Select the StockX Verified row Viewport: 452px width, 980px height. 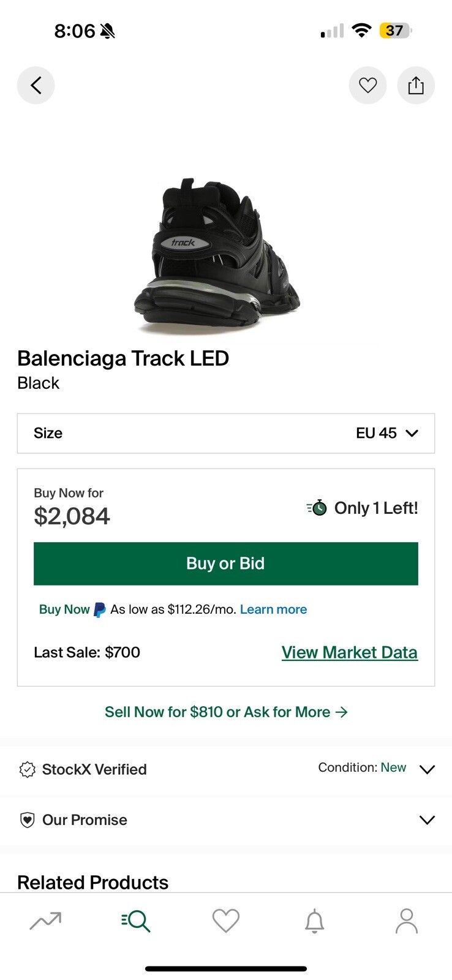coord(94,769)
